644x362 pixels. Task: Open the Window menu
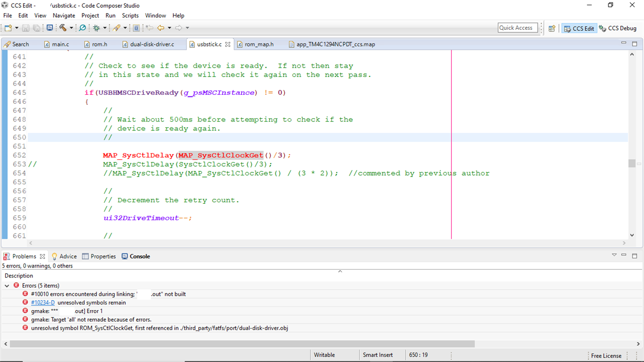pyautogui.click(x=156, y=16)
